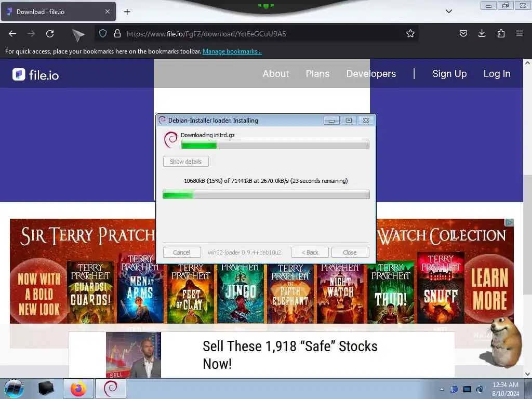Screen dimensions: 532x399
Task: Click the Night Watch book cover
Action: (x=341, y=294)
